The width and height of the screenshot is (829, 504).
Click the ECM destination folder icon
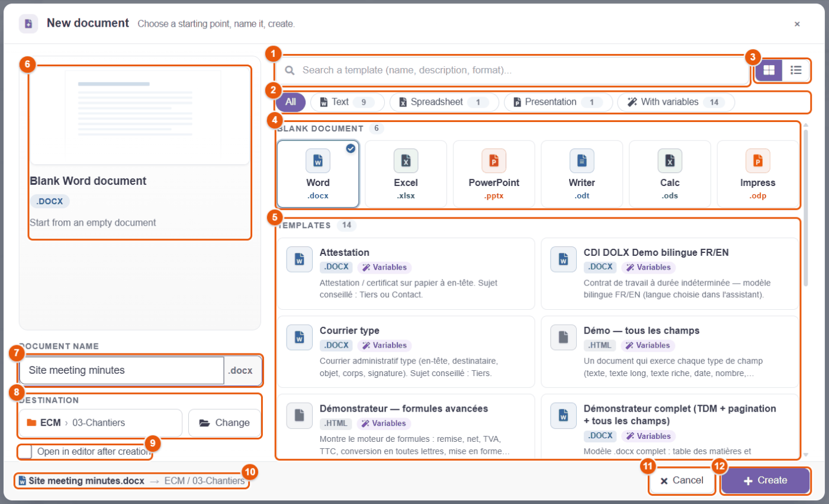(31, 423)
